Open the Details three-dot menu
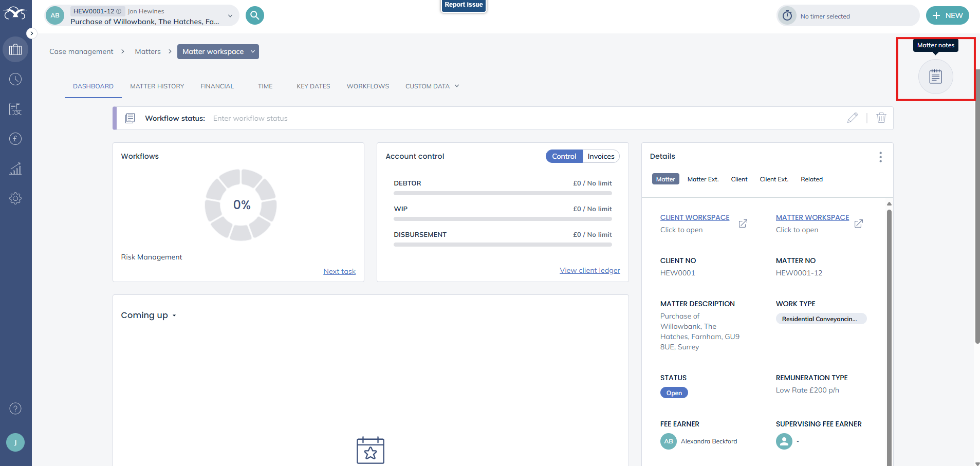The image size is (980, 466). (x=880, y=157)
